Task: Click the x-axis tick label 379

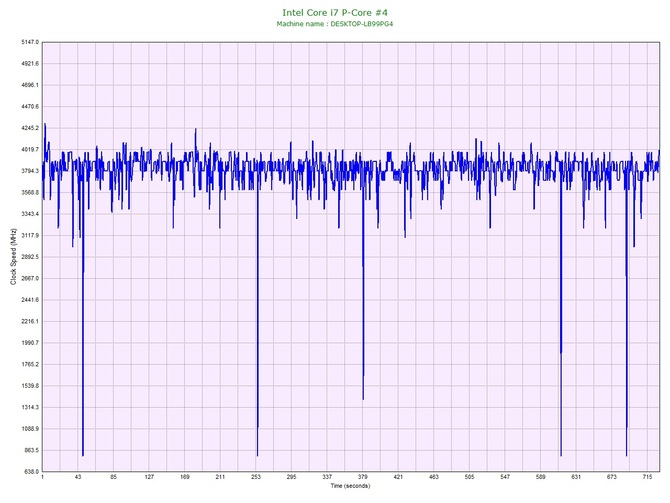Action: (x=363, y=477)
